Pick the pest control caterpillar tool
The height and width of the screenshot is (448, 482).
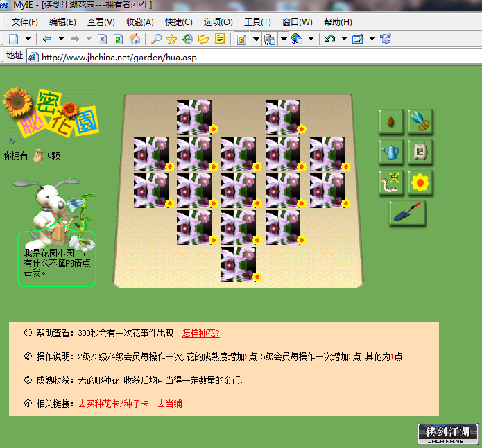390,182
